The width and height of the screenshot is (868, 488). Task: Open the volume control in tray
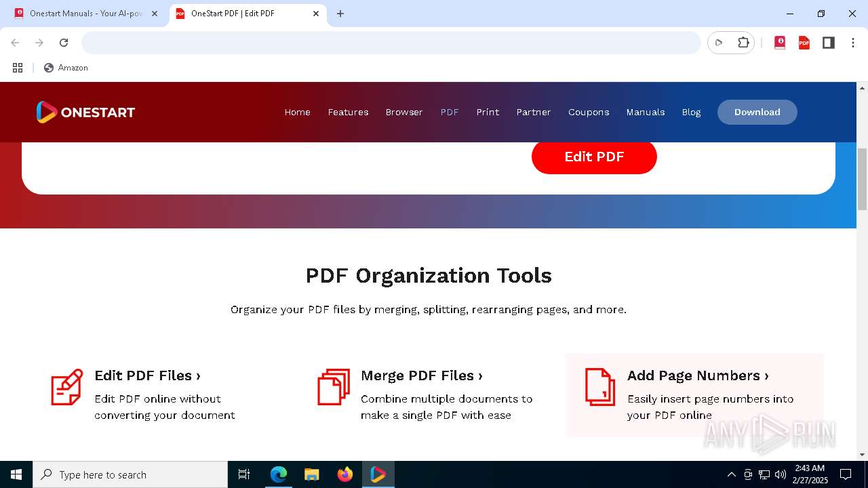781,474
